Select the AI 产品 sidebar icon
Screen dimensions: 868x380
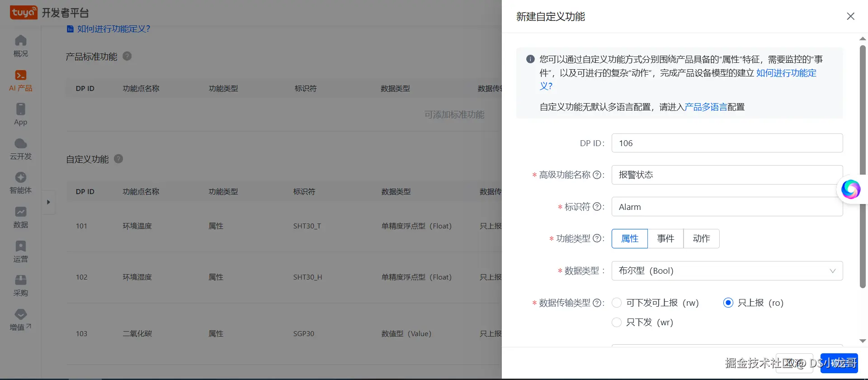click(x=20, y=75)
